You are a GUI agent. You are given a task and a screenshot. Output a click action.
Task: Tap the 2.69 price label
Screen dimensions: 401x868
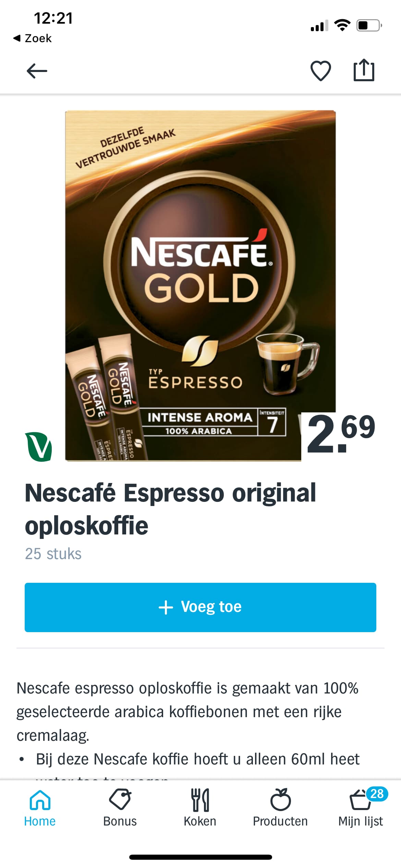(x=341, y=434)
